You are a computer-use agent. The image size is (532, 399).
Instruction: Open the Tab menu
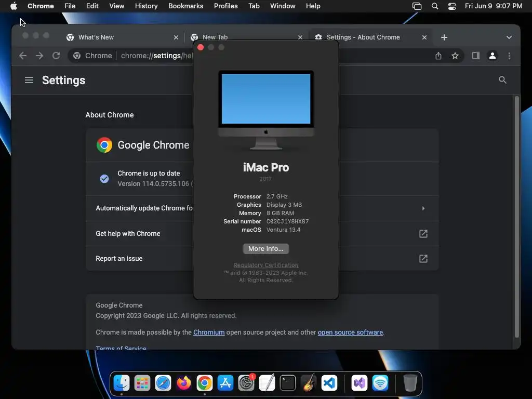tap(254, 6)
